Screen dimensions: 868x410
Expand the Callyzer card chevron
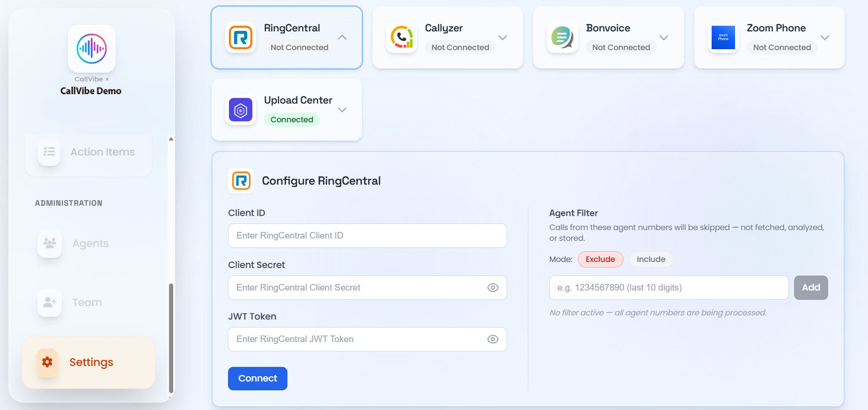pyautogui.click(x=503, y=37)
